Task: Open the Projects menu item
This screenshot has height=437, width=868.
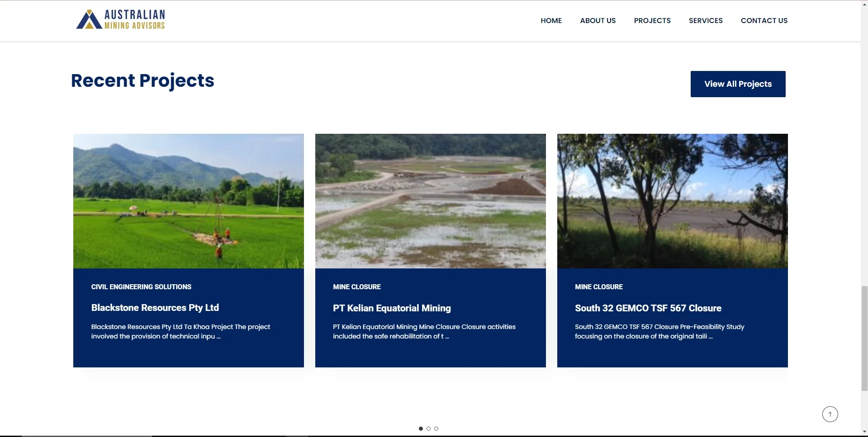Action: coord(652,20)
